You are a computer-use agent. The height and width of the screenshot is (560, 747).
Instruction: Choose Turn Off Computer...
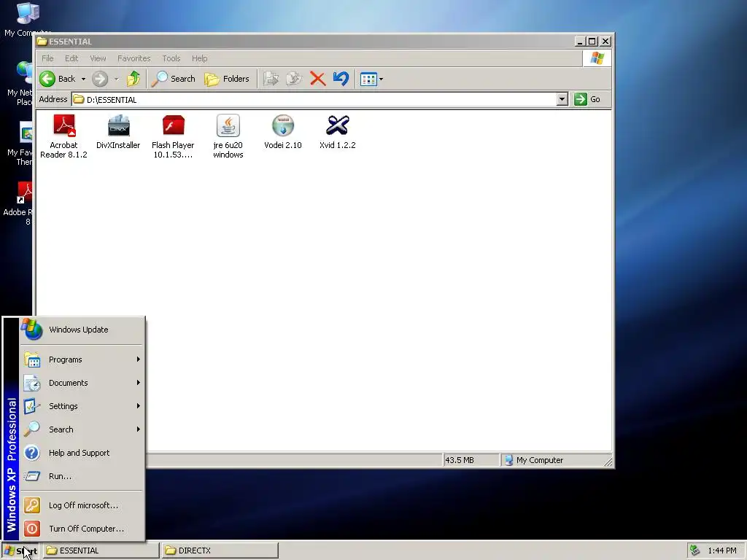pyautogui.click(x=82, y=529)
